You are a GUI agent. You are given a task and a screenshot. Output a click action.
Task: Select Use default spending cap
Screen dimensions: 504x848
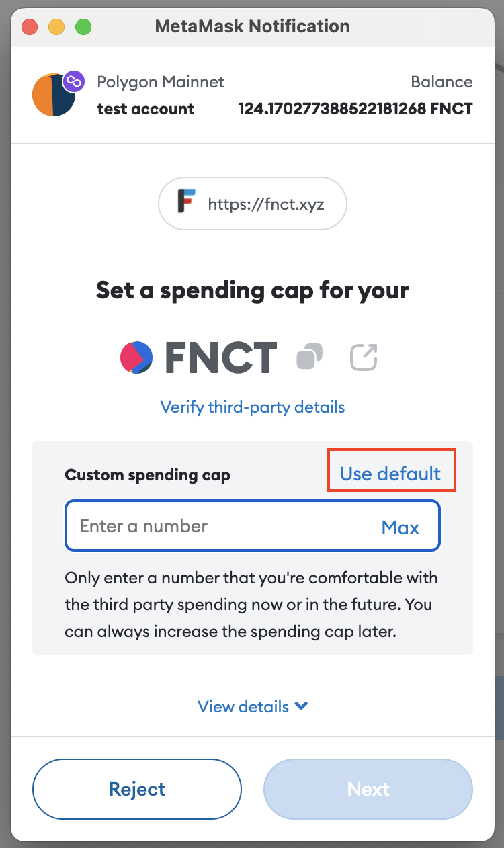(x=390, y=474)
